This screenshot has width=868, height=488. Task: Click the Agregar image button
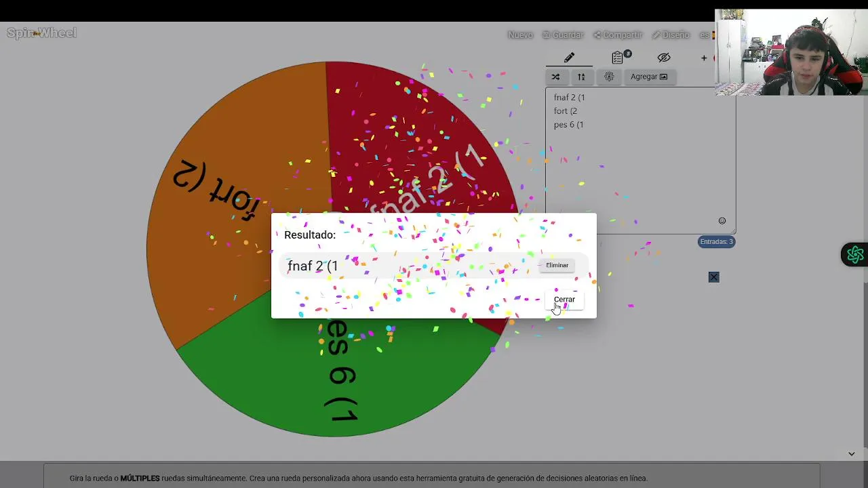pos(649,77)
